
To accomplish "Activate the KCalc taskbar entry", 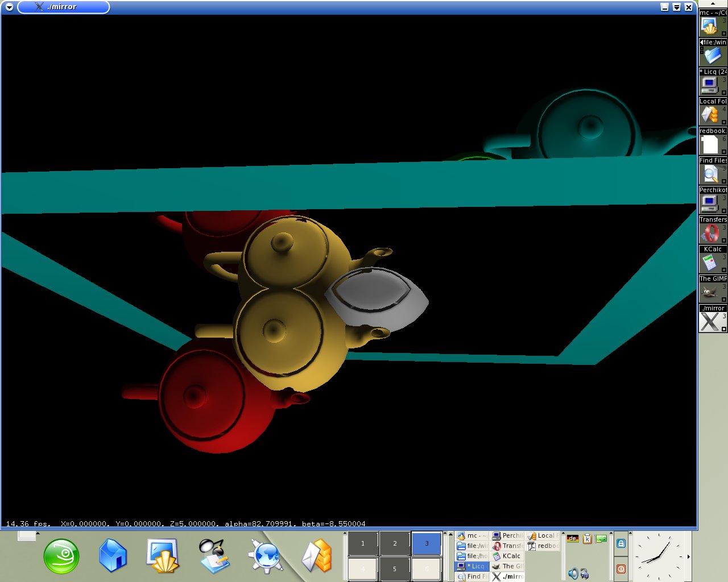I will click(507, 556).
